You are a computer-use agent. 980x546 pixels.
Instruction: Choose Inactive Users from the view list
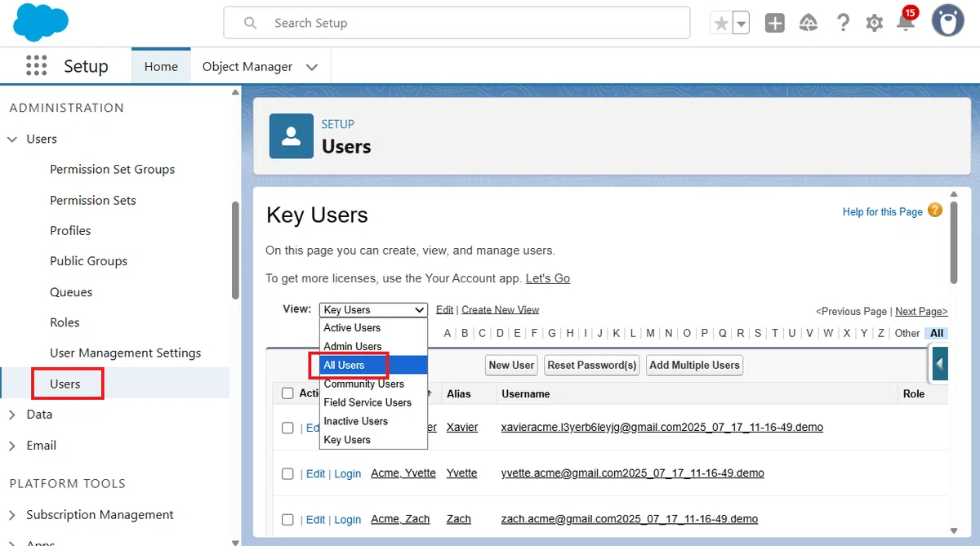click(373, 422)
